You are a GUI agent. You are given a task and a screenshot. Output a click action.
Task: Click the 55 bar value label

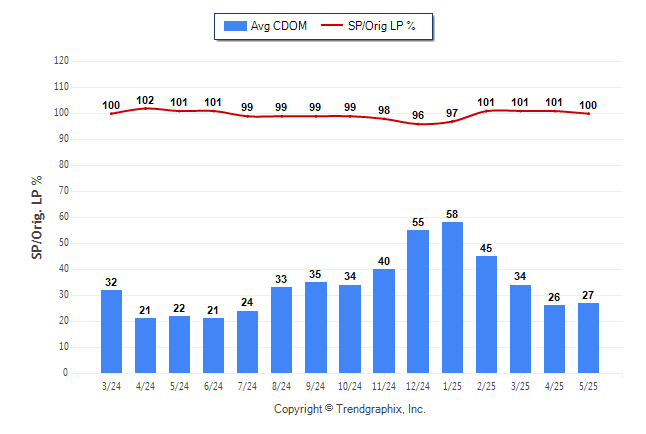point(418,223)
